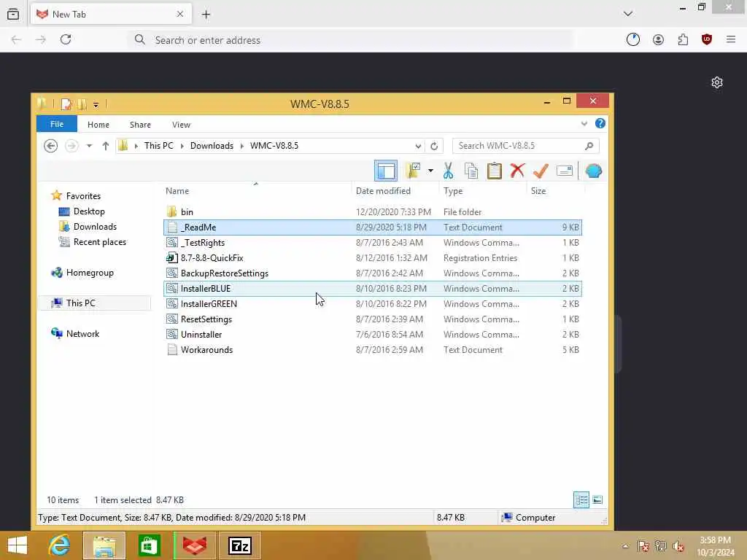Open Downloads in the navigation pane
747x560 pixels.
pos(94,226)
